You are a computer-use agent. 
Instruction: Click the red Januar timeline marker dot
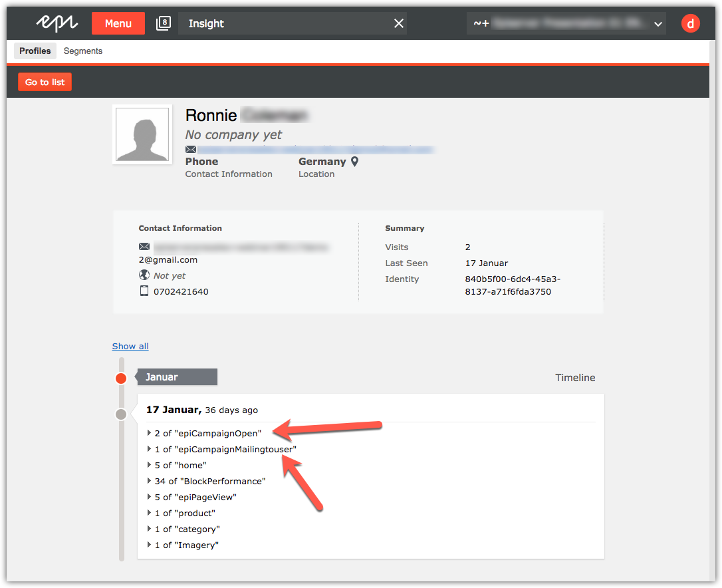[x=121, y=378]
